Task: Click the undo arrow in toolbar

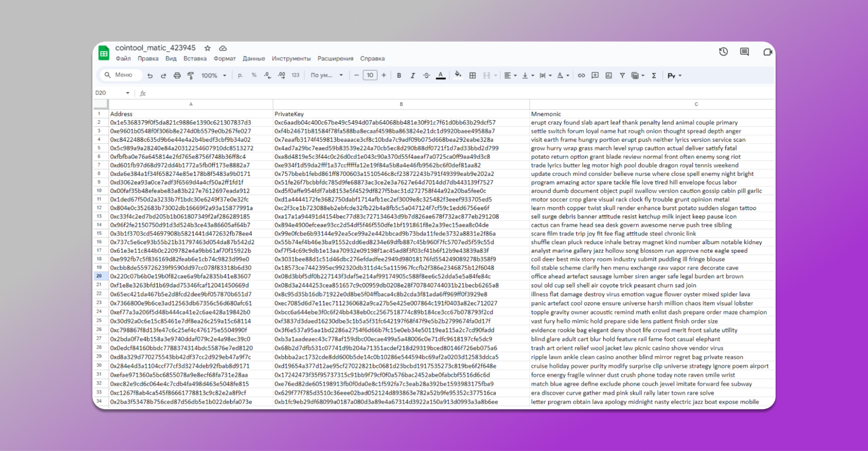Action: pos(150,76)
